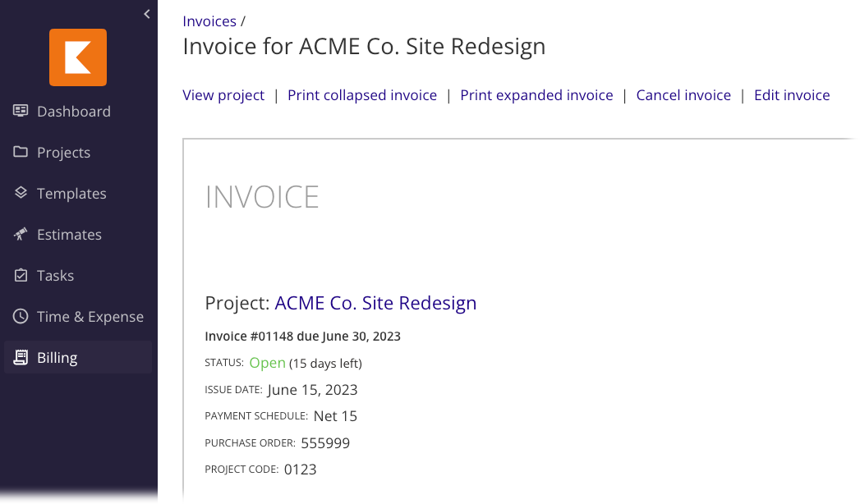The height and width of the screenshot is (504, 860).
Task: Click the Dashboard icon in the sidebar
Action: click(21, 111)
